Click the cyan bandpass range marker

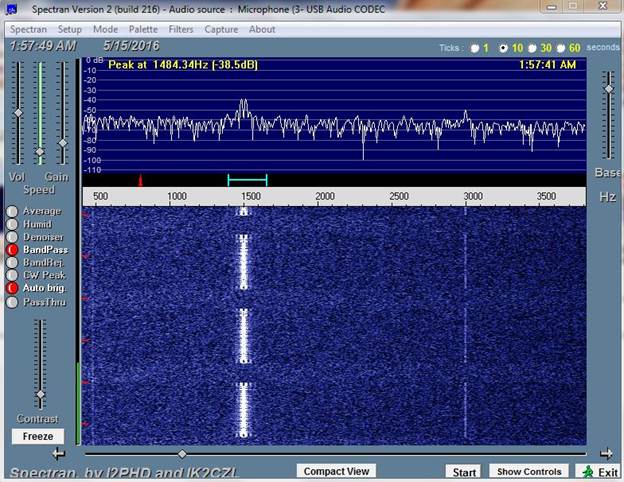pyautogui.click(x=247, y=180)
